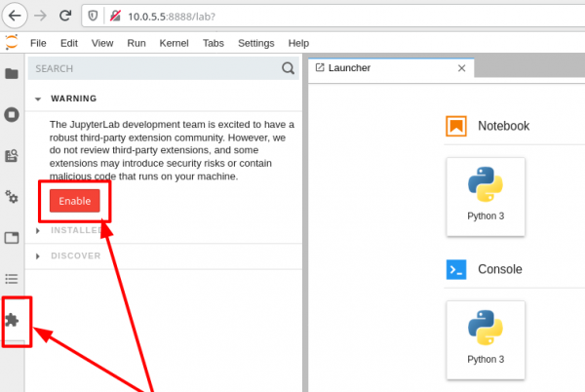Close the Launcher tab
Image resolution: width=585 pixels, height=392 pixels.
(x=462, y=68)
